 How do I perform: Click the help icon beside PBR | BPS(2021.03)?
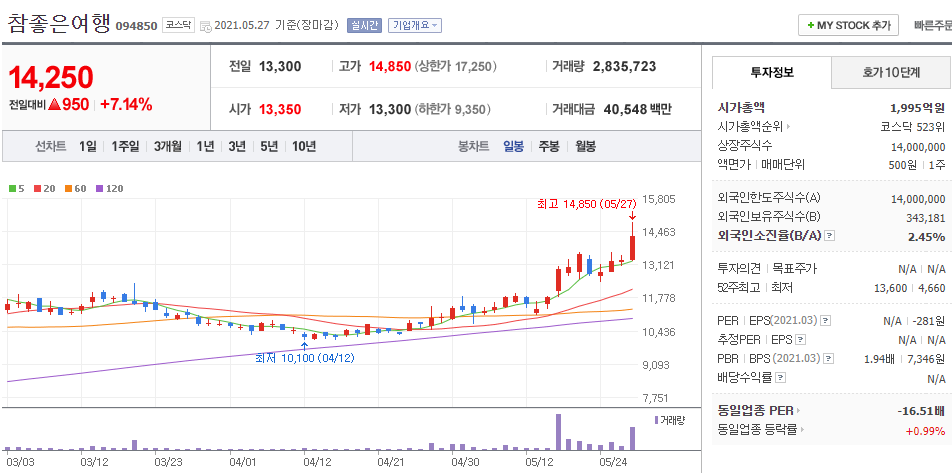tap(828, 358)
